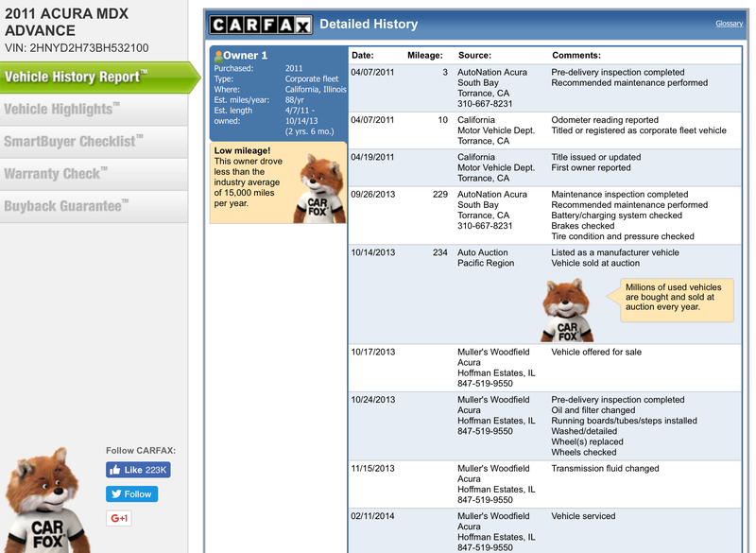This screenshot has width=756, height=553.
Task: Click the 09/26/2013 date entry
Action: (372, 195)
